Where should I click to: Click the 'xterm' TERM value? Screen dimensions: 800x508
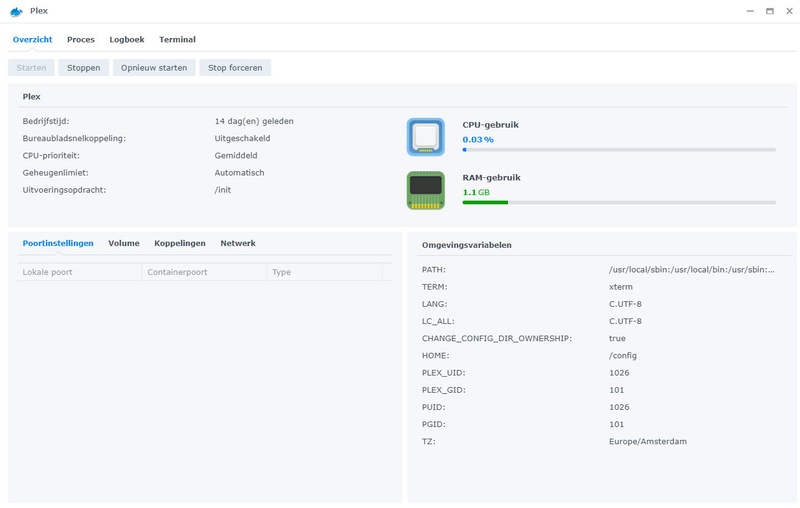point(620,287)
